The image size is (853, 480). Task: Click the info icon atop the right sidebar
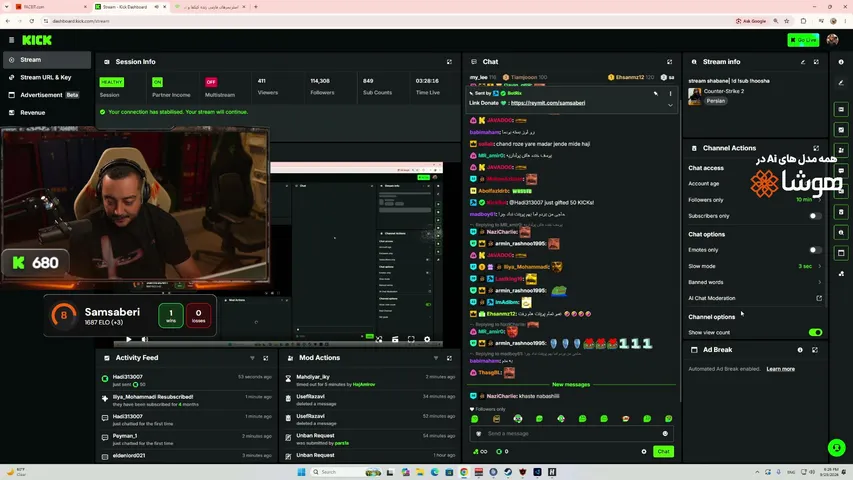[841, 62]
